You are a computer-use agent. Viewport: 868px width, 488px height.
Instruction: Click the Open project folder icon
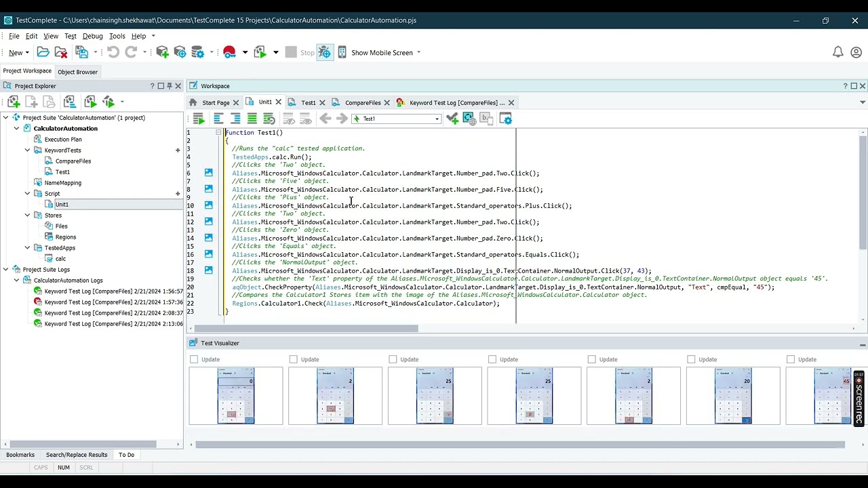43,52
